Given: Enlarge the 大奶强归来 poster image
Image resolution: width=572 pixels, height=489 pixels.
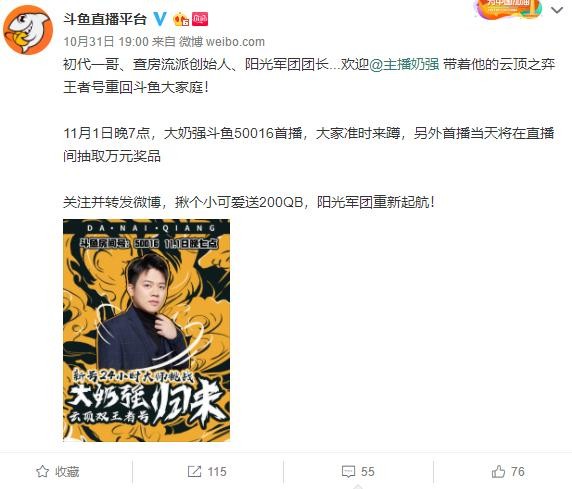Looking at the screenshot, I should (x=147, y=330).
